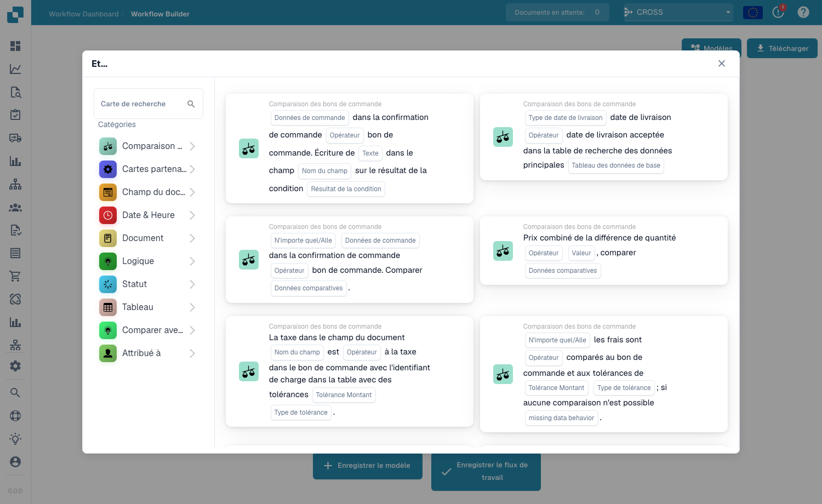
Task: Select the Statut category icon
Action: point(108,284)
